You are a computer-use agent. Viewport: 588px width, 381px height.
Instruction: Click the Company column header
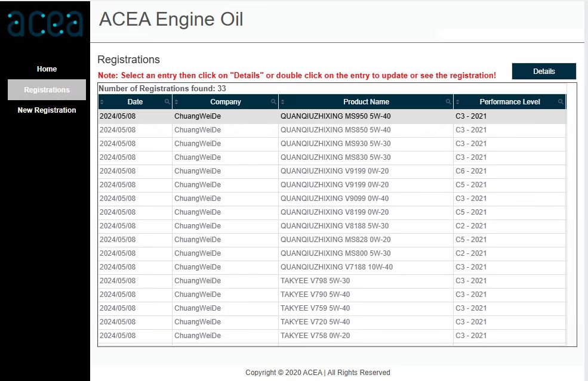coord(226,102)
